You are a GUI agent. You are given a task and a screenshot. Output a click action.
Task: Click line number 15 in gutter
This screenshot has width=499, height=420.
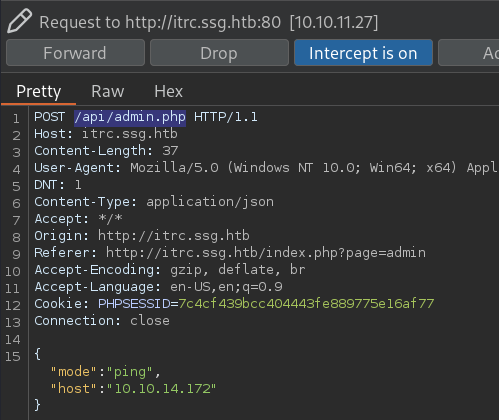pos(13,357)
